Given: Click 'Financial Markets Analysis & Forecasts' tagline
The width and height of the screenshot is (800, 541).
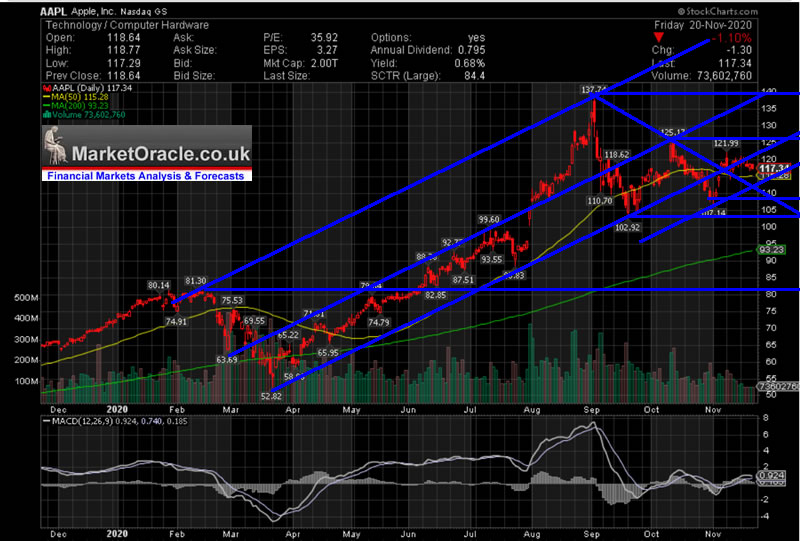Looking at the screenshot, I should pyautogui.click(x=146, y=176).
